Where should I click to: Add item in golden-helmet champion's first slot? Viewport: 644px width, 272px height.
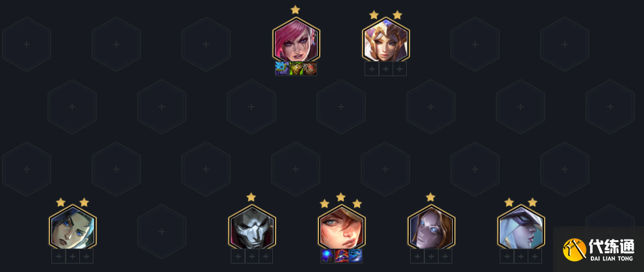[372, 69]
